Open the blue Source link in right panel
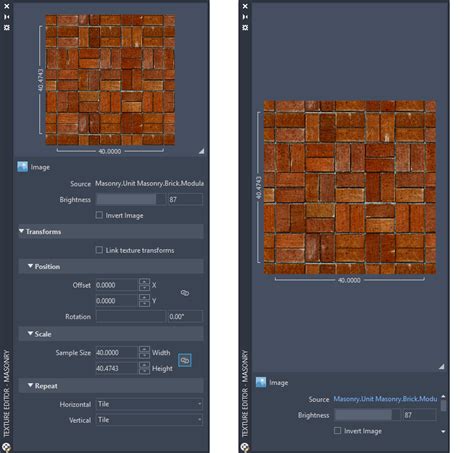This screenshot has height=453, width=474. (385, 399)
